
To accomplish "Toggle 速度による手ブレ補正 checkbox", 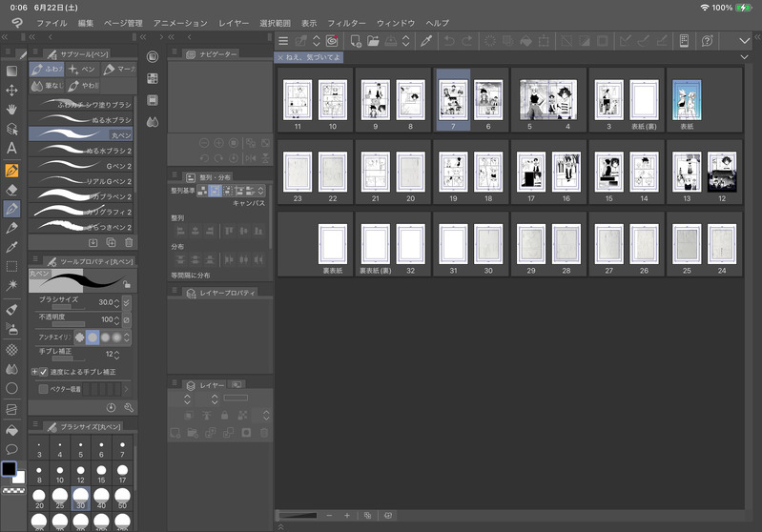I will [x=43, y=372].
